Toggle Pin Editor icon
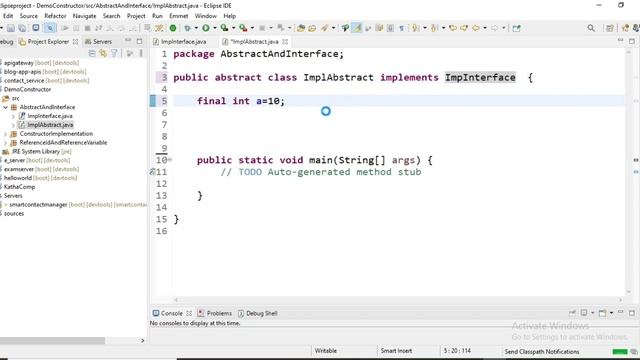The image size is (640, 360). click(516, 28)
